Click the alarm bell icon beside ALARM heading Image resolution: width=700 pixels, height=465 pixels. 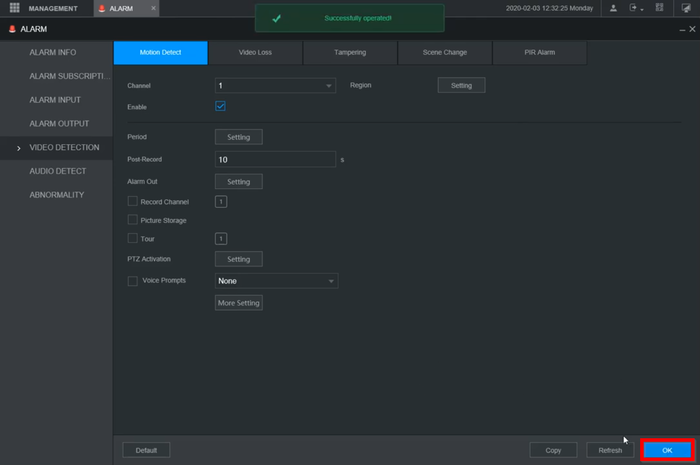tap(12, 29)
